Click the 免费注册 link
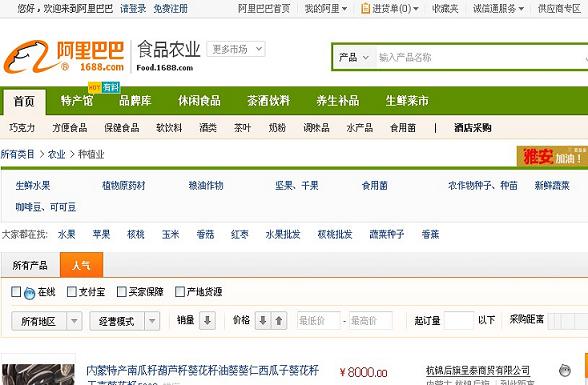 pyautogui.click(x=171, y=8)
